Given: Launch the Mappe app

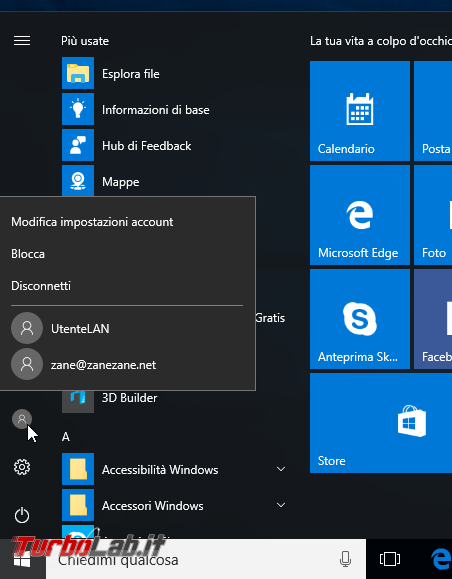Looking at the screenshot, I should [175, 181].
